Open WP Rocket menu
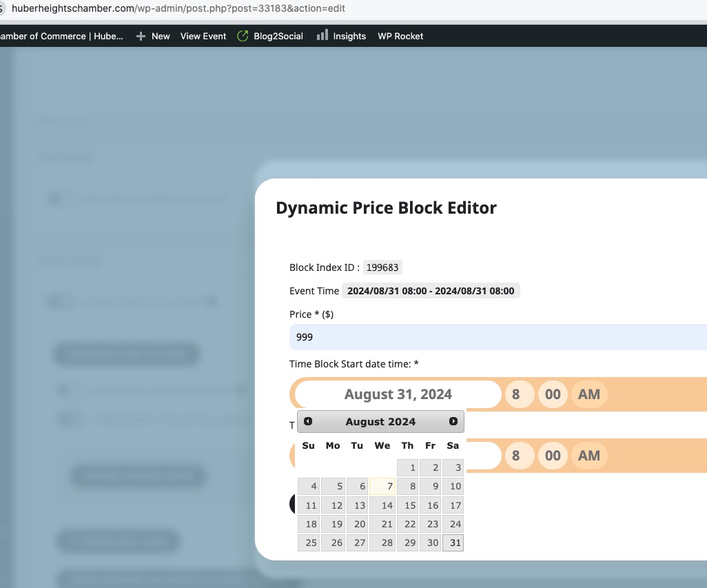The image size is (707, 588). (x=400, y=36)
